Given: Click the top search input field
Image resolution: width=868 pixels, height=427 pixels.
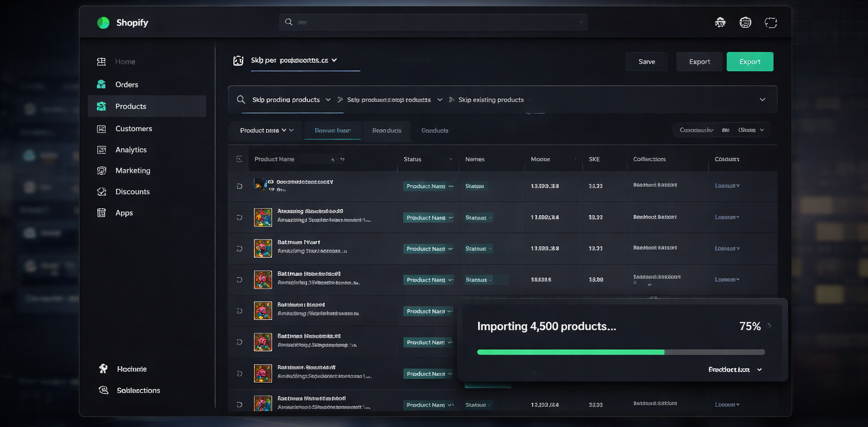Looking at the screenshot, I should (433, 22).
